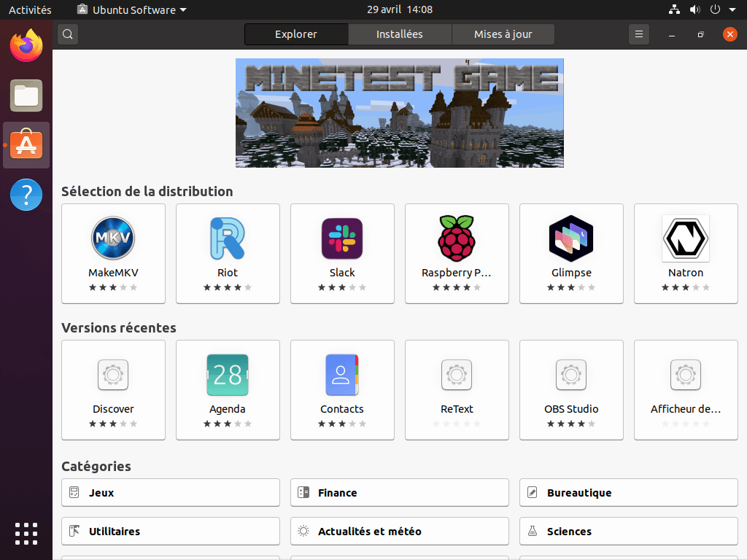The height and width of the screenshot is (560, 747).
Task: Open the Utilitaires category
Action: [x=171, y=531]
